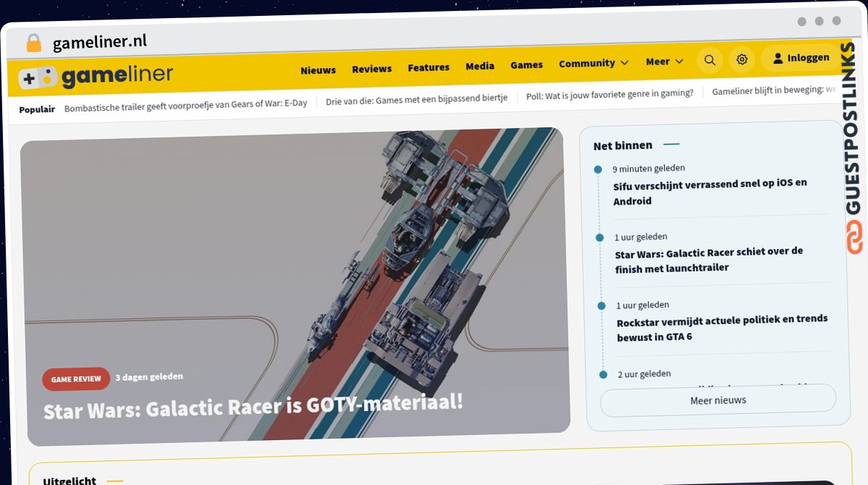
Task: Click the featured Galactic Racer hero image
Action: pyautogui.click(x=295, y=286)
